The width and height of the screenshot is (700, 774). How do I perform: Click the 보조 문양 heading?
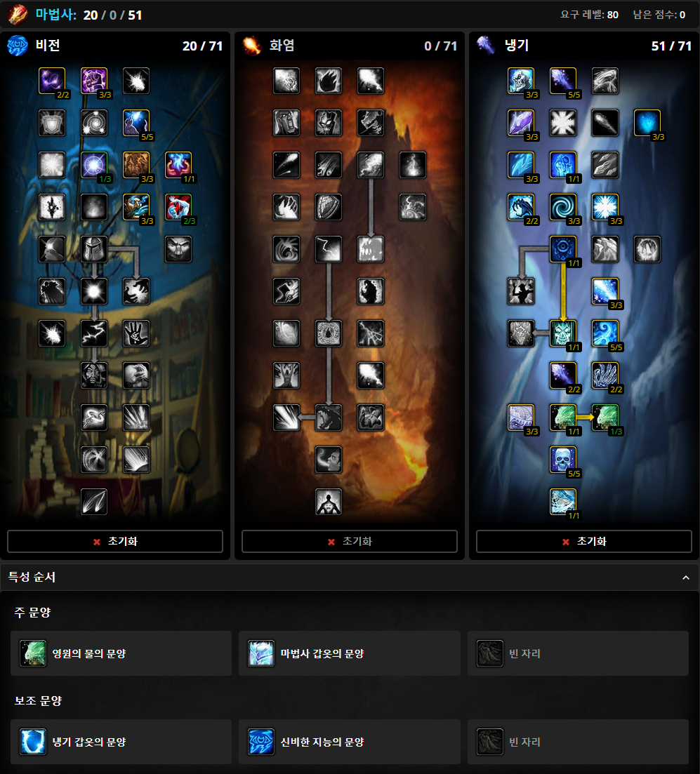click(38, 701)
